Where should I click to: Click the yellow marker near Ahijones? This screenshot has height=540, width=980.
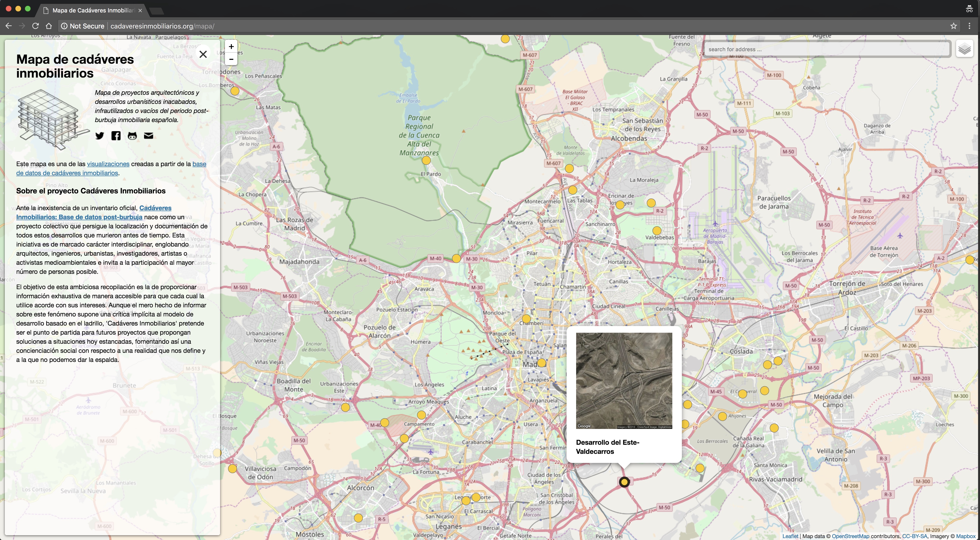click(x=723, y=416)
